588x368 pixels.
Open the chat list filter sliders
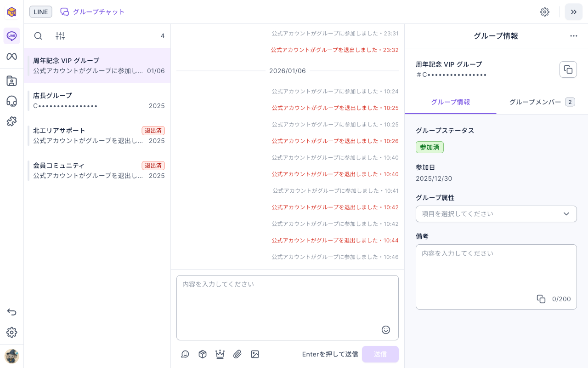pos(60,36)
